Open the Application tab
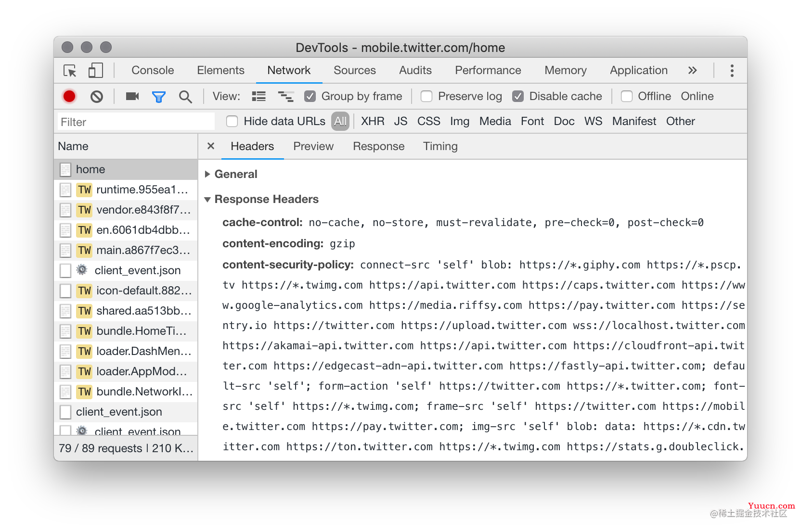 pos(639,70)
